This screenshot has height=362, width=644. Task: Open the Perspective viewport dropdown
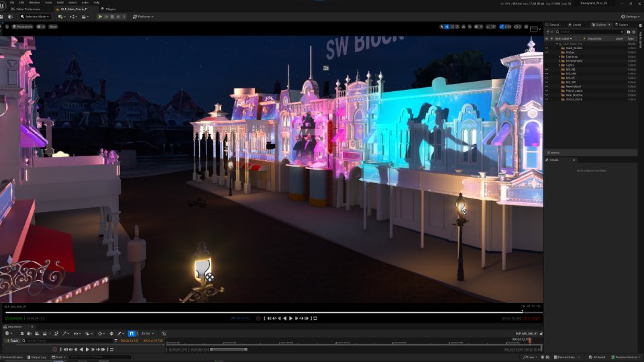point(22,27)
